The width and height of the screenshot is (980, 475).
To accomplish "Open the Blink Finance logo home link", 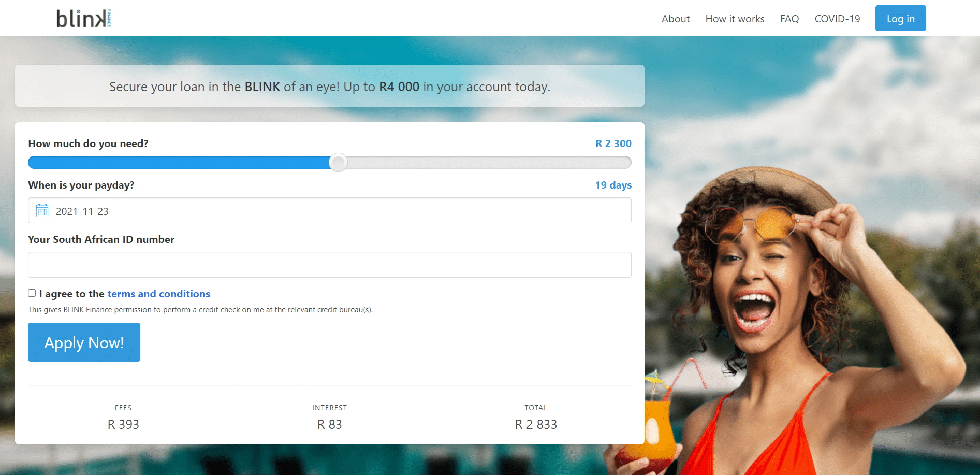I will click(x=84, y=18).
